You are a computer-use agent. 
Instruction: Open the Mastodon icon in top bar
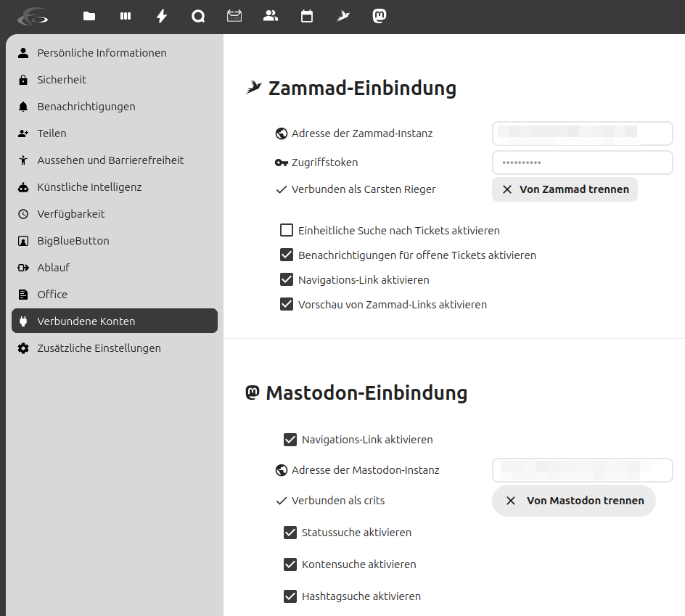point(380,17)
